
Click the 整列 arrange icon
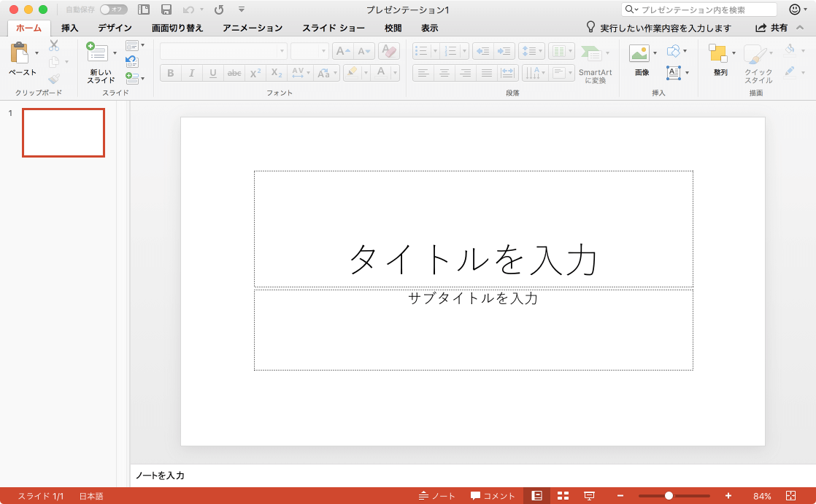point(718,53)
